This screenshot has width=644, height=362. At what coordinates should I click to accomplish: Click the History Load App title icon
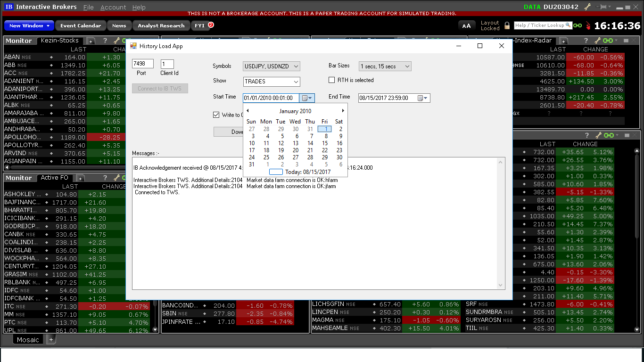(133, 46)
